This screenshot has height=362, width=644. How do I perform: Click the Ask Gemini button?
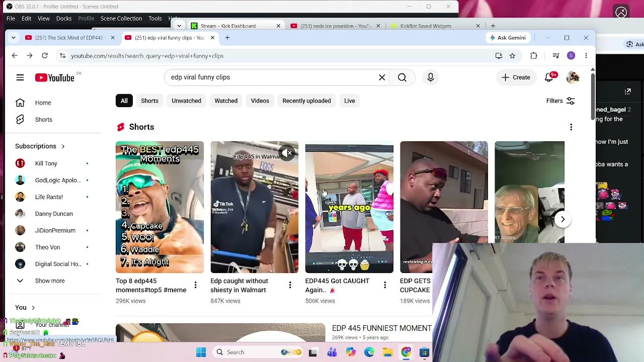click(507, 38)
